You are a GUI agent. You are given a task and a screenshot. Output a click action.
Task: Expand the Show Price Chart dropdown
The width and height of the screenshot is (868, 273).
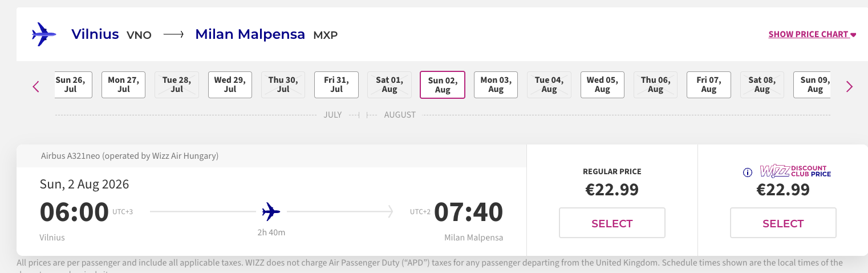pyautogui.click(x=812, y=34)
